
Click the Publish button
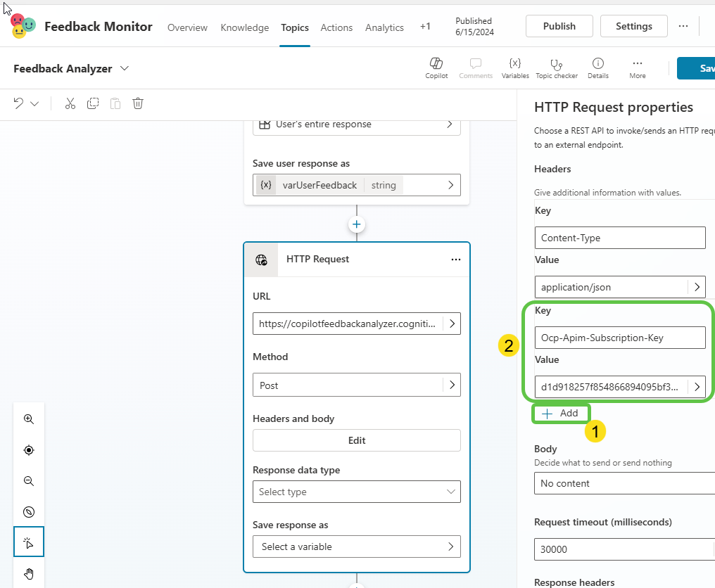[559, 26]
